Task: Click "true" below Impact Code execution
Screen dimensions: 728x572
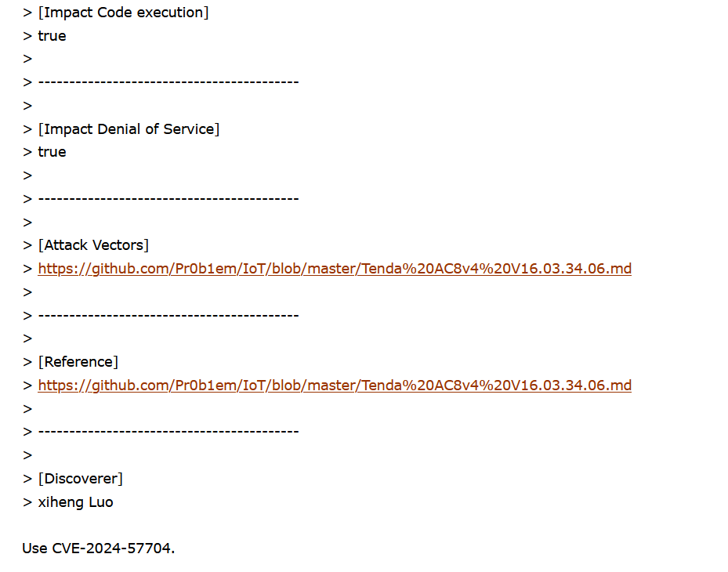Action: tap(52, 36)
